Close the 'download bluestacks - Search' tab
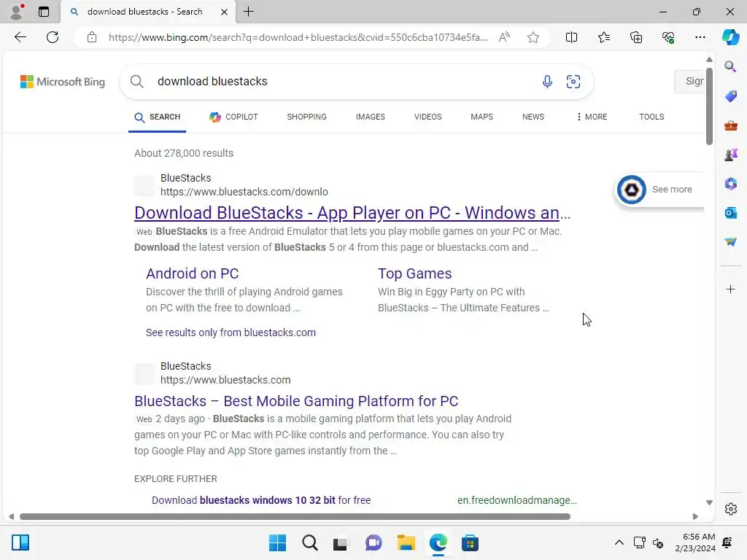747x560 pixels. [224, 12]
